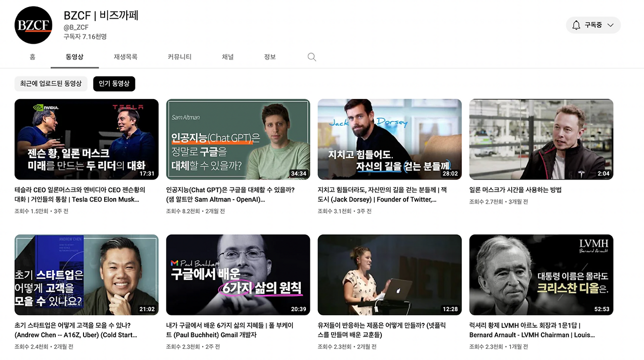This screenshot has width=644, height=360.
Task: Open the 홈 tab
Action: point(33,57)
